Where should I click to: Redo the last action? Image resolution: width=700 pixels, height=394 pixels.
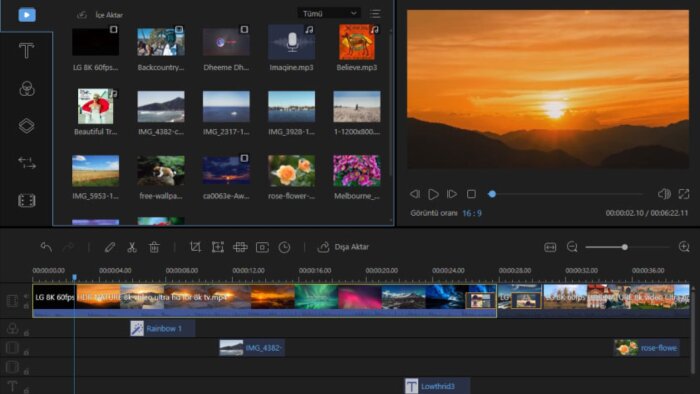tap(68, 247)
